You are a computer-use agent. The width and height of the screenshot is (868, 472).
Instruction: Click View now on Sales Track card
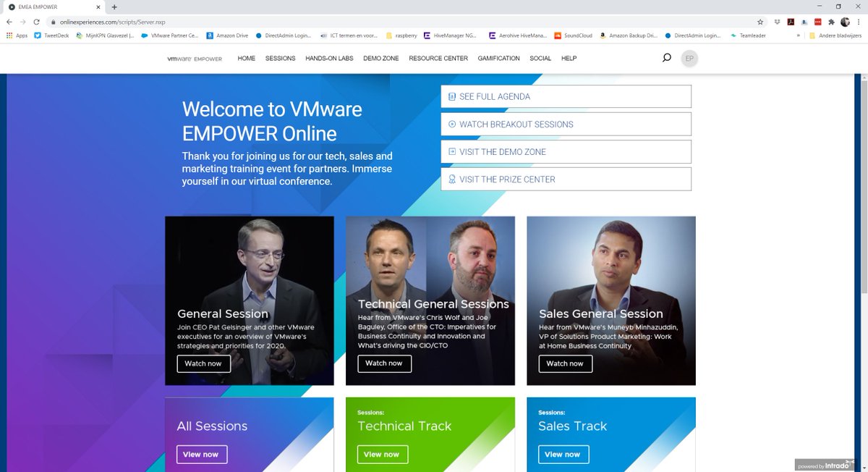click(563, 455)
